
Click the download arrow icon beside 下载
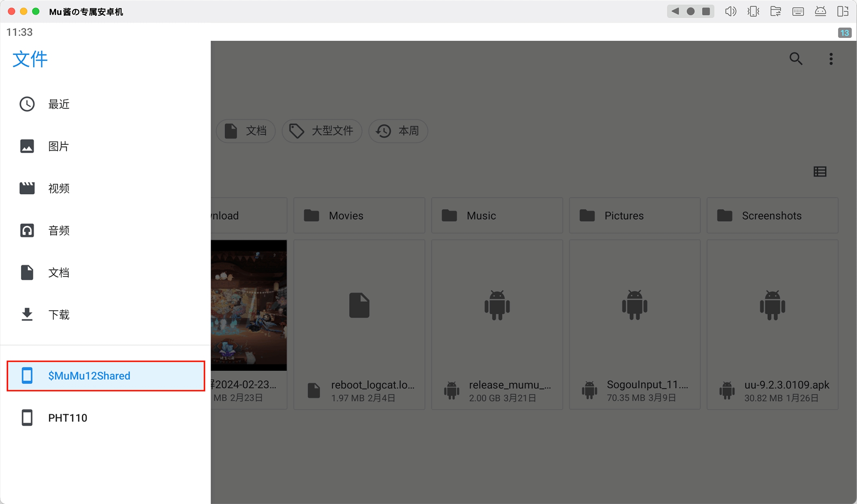coord(27,314)
